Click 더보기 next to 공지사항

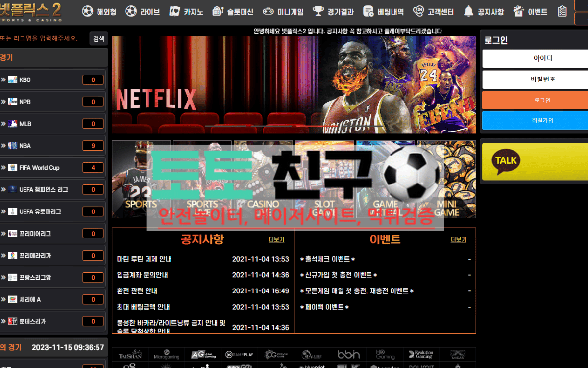(276, 239)
